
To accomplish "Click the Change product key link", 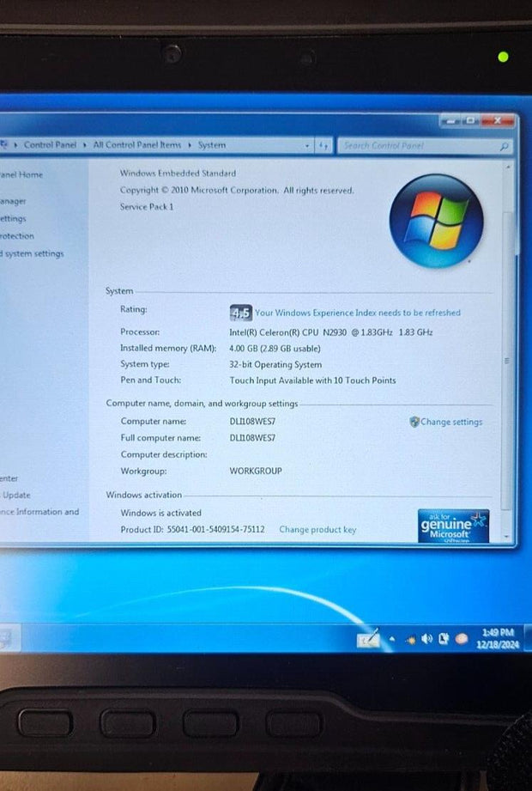I will (317, 530).
